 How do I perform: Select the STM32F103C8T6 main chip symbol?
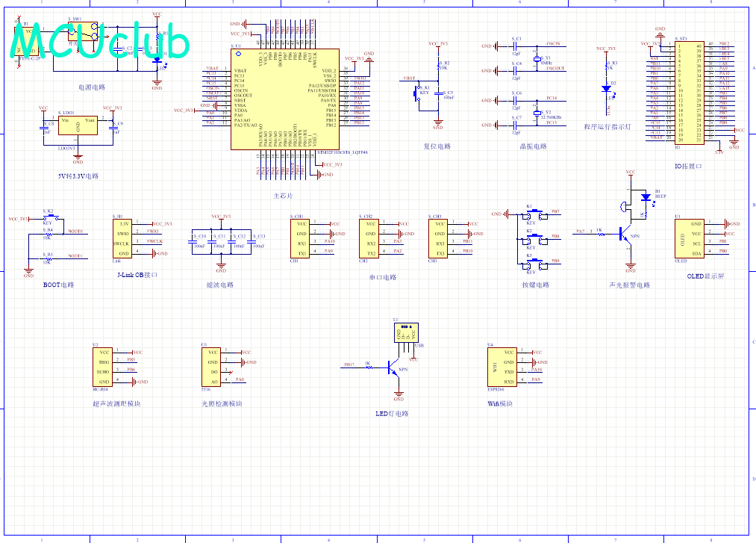coord(285,99)
